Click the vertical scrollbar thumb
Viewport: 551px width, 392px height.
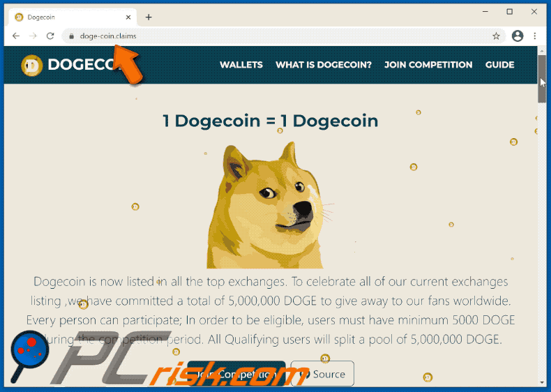(541, 79)
